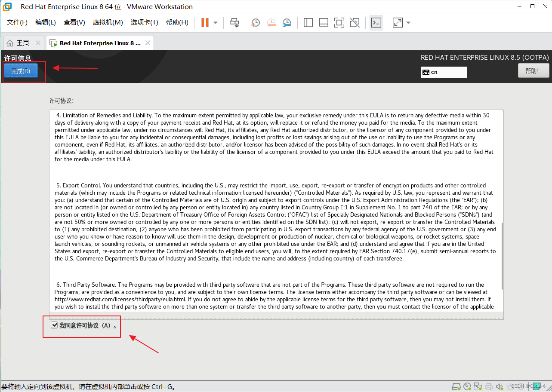This screenshot has height=392, width=552.
Task: Open the dropdown arrow beside the pause button
Action: point(216,22)
